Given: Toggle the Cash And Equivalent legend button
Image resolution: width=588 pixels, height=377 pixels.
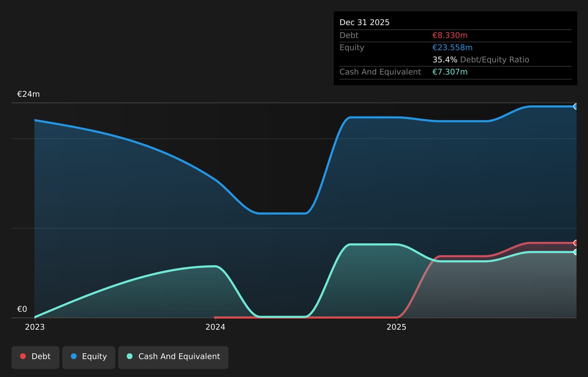Looking at the screenshot, I should 173,357.
